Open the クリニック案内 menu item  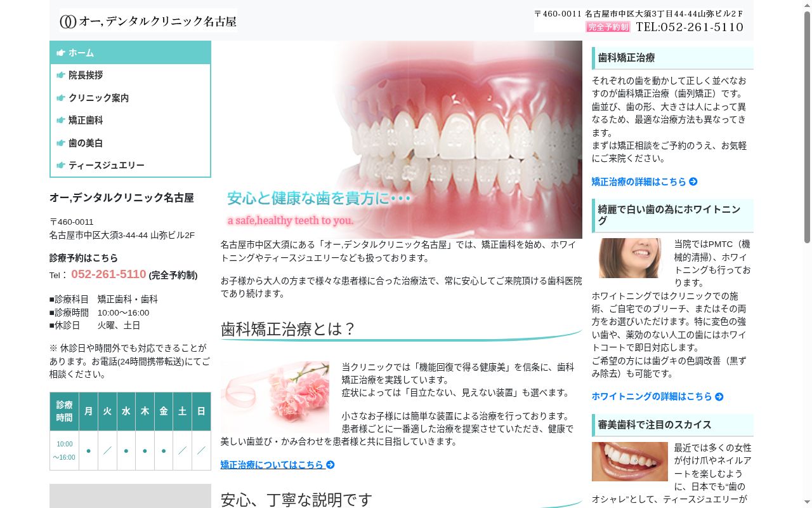coord(130,98)
